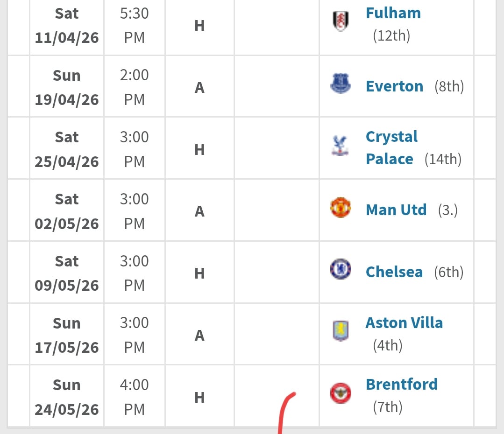
Task: Open the Brentford team link
Action: (x=402, y=385)
